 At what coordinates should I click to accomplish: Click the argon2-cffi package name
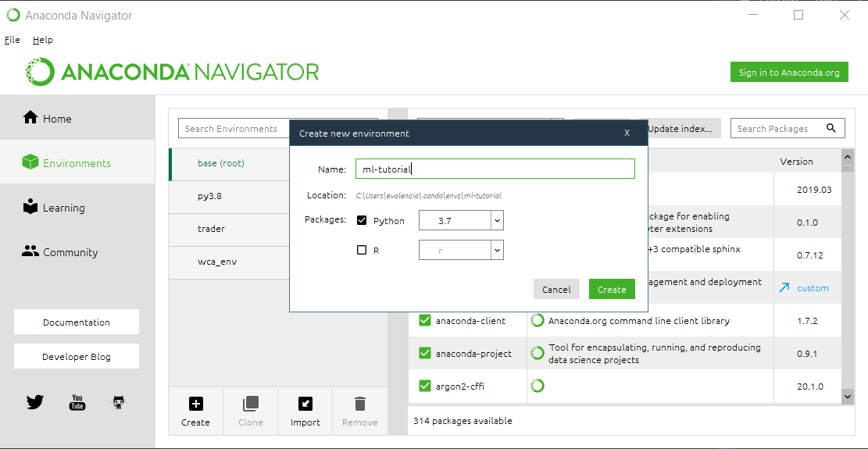tap(459, 386)
